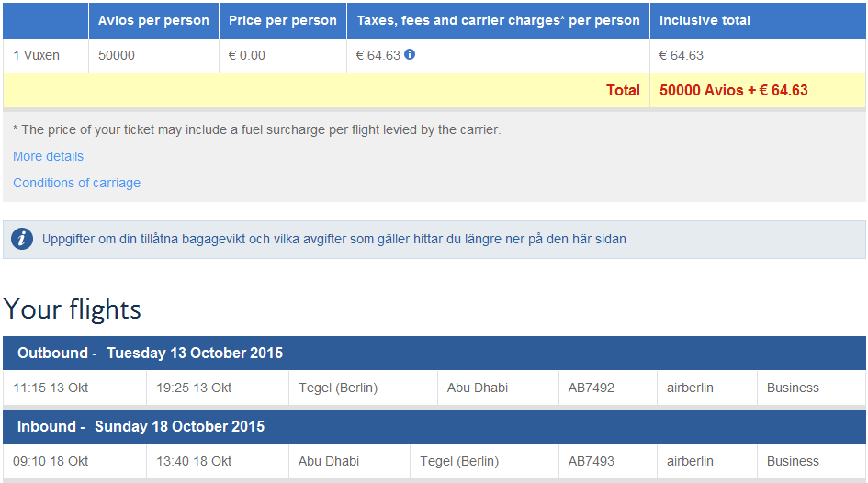
Task: Select the 1 Vuxen passenger row label
Action: pyautogui.click(x=37, y=55)
